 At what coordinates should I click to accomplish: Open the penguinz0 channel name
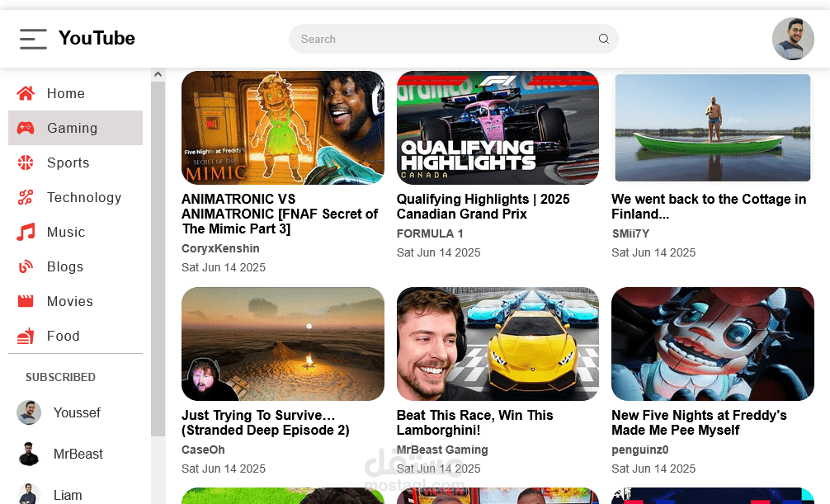pos(640,450)
